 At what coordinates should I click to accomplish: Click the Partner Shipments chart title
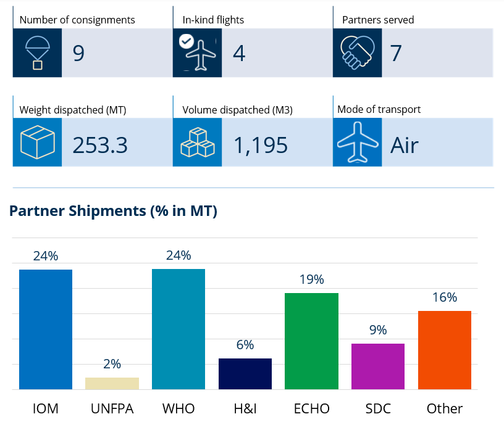(x=113, y=211)
